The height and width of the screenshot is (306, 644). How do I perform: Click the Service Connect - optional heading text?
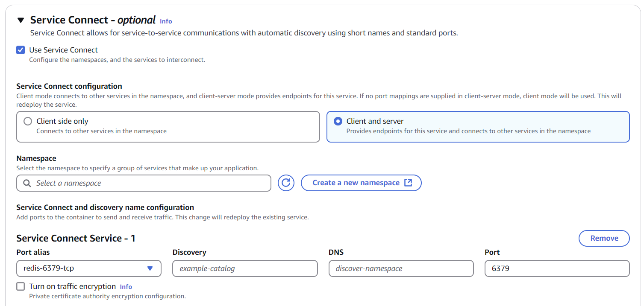point(93,20)
